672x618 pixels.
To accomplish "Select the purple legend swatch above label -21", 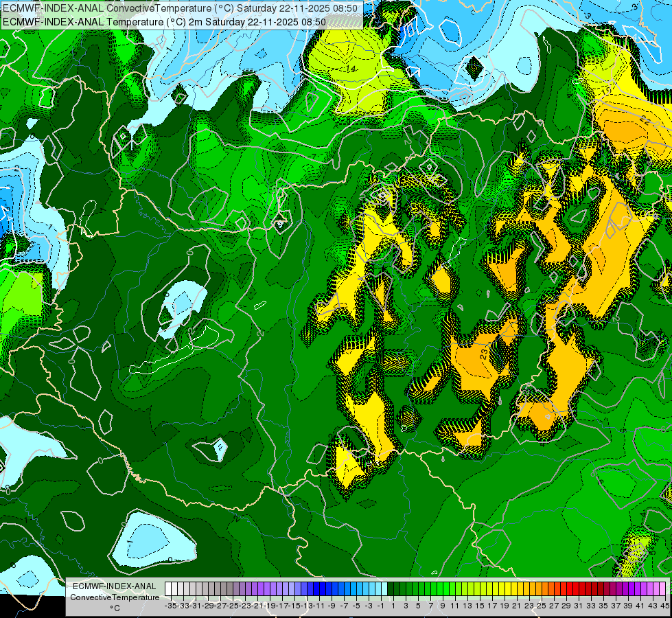I will [x=255, y=588].
